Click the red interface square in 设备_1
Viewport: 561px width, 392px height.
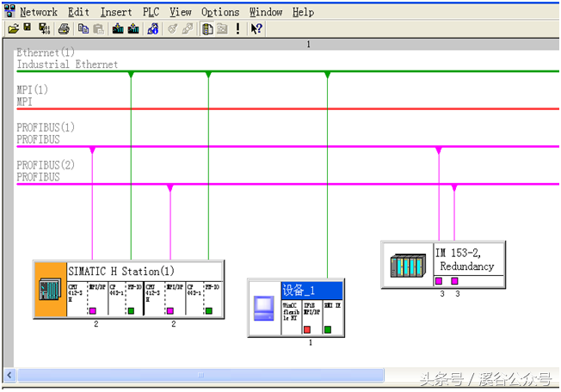(307, 329)
